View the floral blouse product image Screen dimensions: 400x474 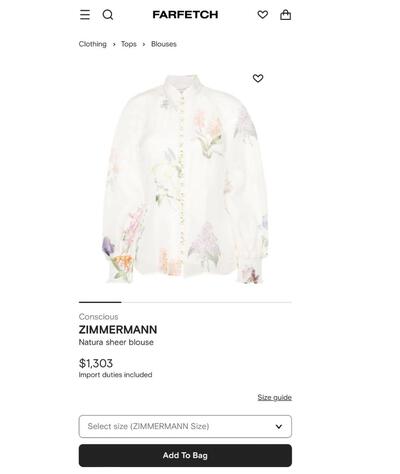[x=185, y=179]
